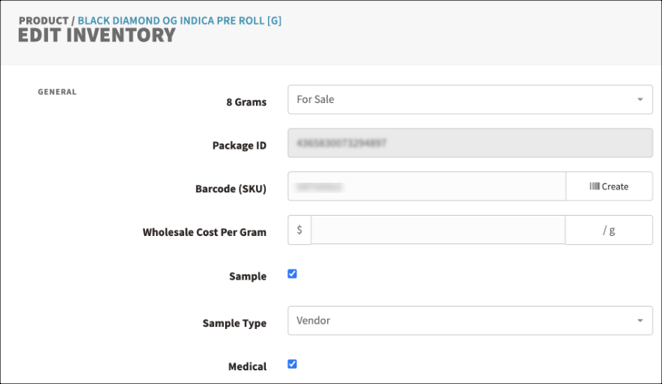Click the greyed-out Package ID field
662x384 pixels.
470,143
